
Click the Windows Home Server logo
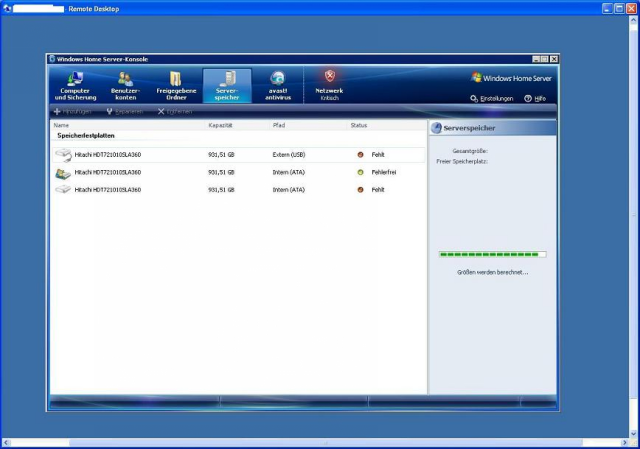point(511,78)
